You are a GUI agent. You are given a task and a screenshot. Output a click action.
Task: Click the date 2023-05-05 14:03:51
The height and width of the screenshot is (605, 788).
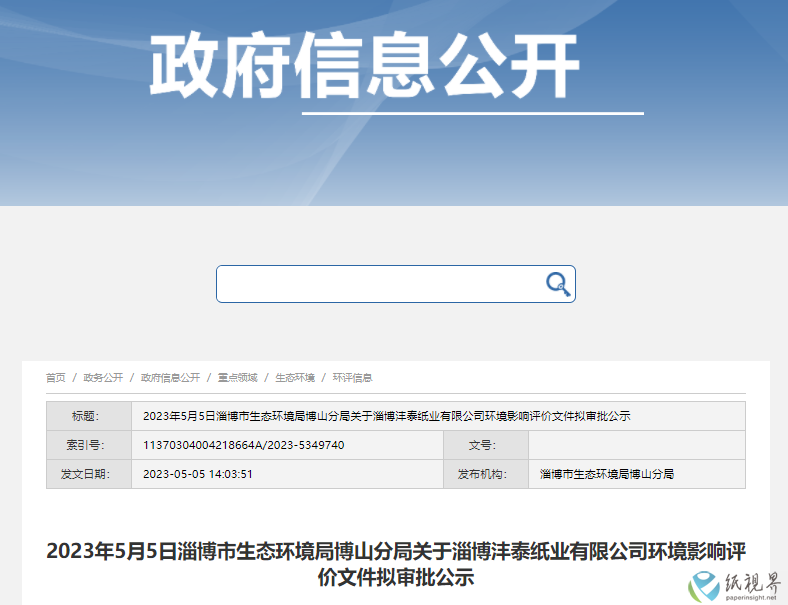tap(198, 474)
